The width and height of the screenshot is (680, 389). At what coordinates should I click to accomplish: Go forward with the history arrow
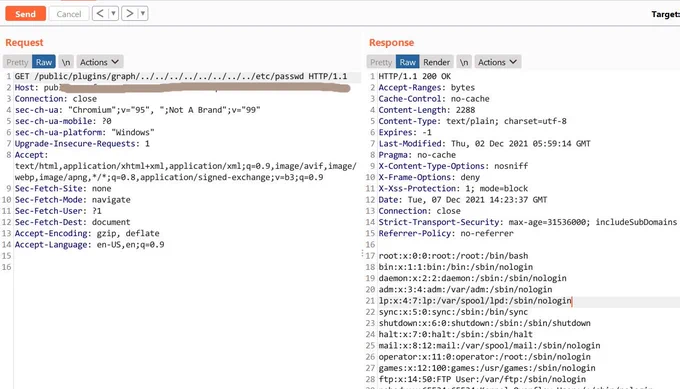point(129,13)
